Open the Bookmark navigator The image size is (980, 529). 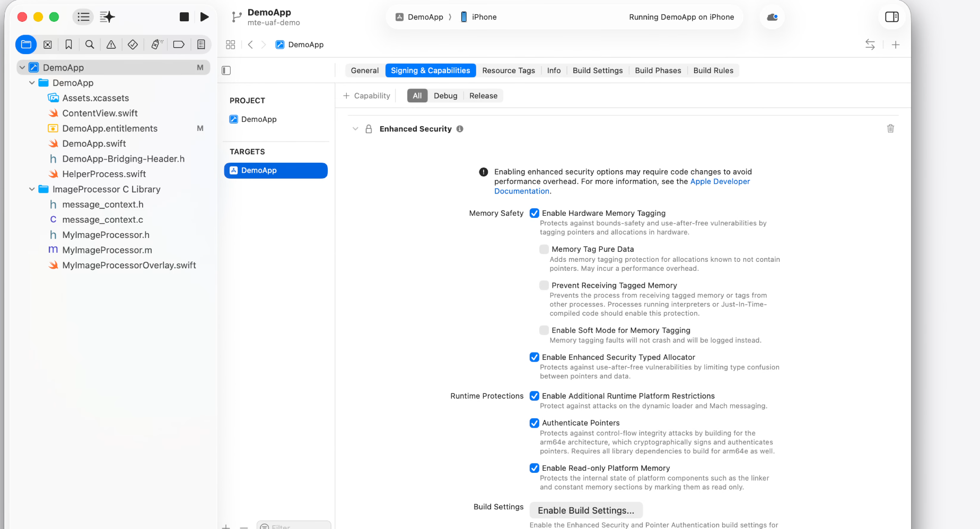point(69,45)
